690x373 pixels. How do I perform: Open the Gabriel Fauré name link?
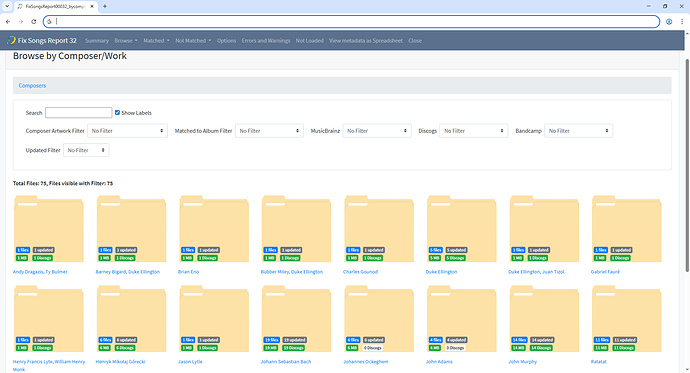(x=605, y=272)
